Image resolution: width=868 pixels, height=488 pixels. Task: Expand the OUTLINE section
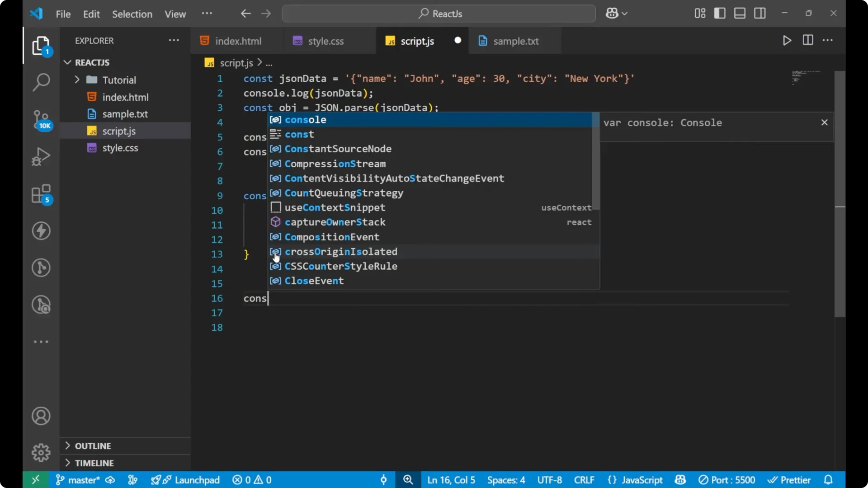[x=93, y=446]
